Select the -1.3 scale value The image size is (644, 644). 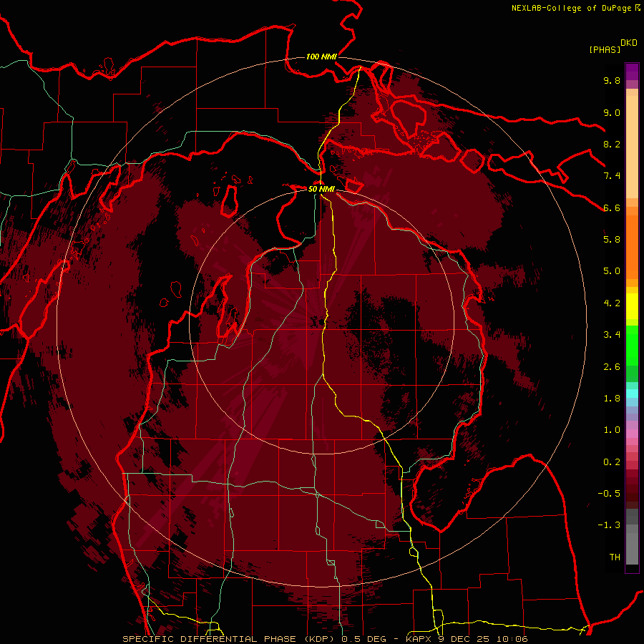609,525
